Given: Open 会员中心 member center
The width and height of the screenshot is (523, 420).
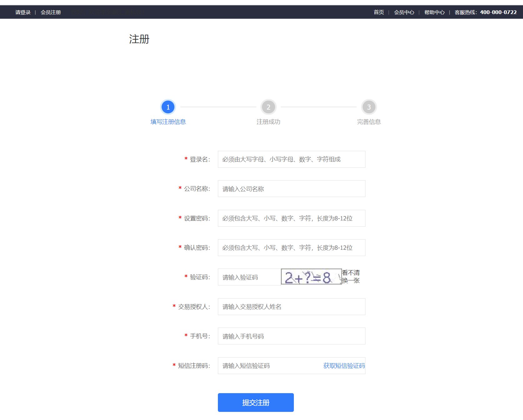Looking at the screenshot, I should pyautogui.click(x=404, y=12).
